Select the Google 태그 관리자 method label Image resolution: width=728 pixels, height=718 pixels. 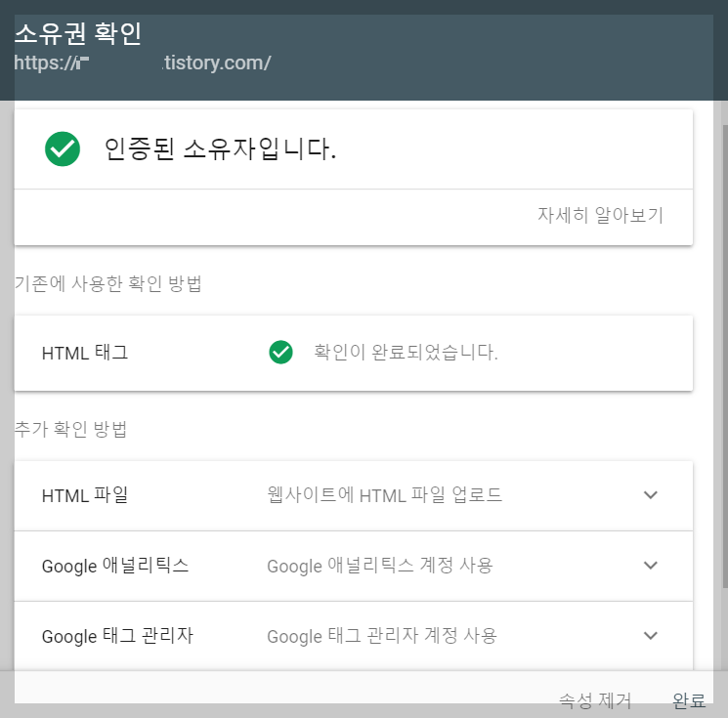(x=117, y=636)
